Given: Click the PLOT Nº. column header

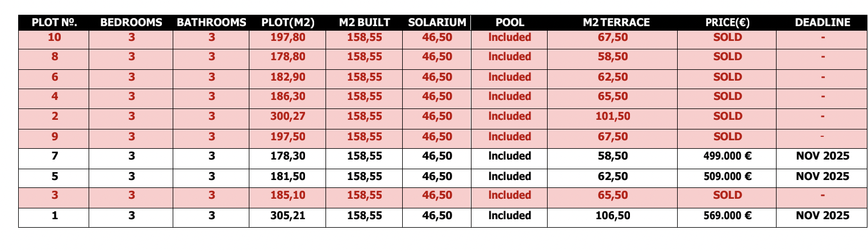Looking at the screenshot, I should click(x=54, y=23).
